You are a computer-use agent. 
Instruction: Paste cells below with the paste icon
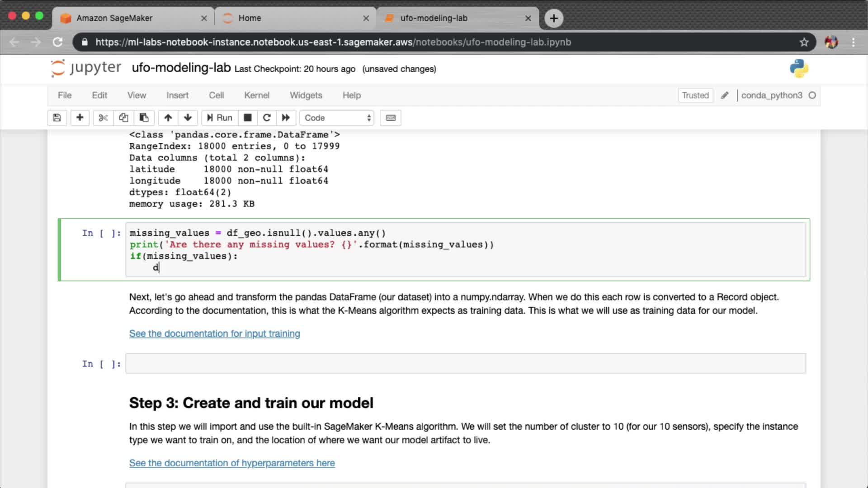[x=144, y=118]
